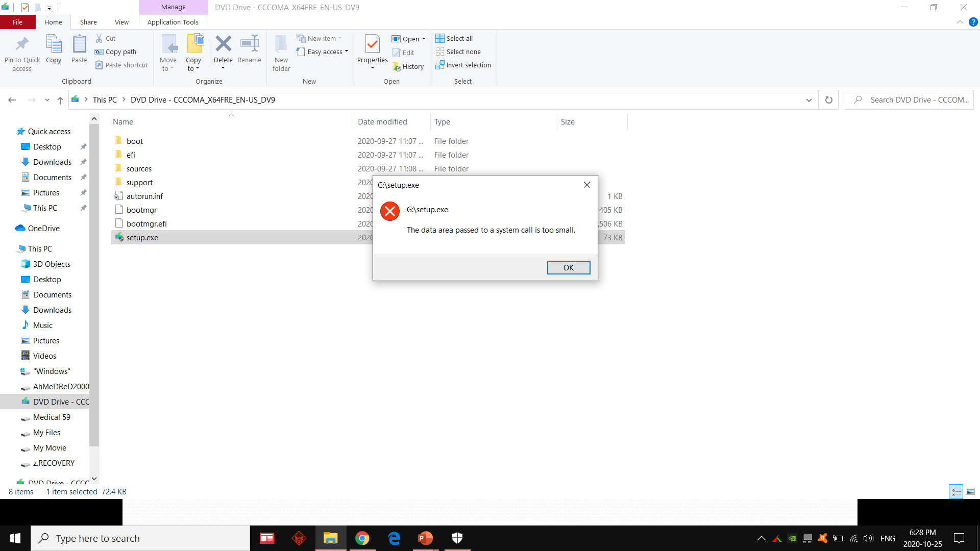Close the G:\setup.exe error dialog
Screen dimensions: 980x551
pos(587,185)
